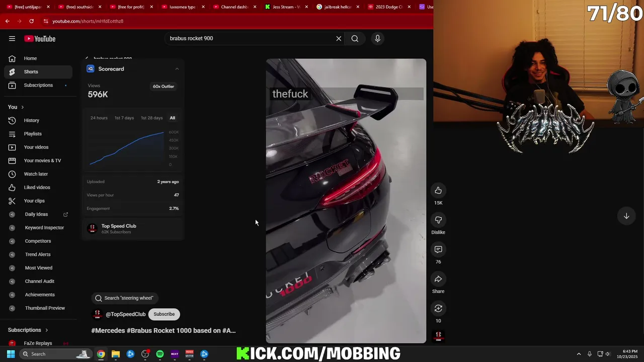Click the Windows taskbar Search box
644x362 pixels.
pos(55,354)
